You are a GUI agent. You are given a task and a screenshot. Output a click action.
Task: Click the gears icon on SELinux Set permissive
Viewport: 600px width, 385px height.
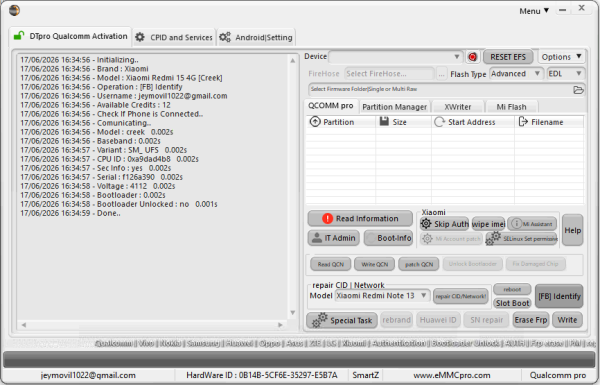(x=494, y=238)
